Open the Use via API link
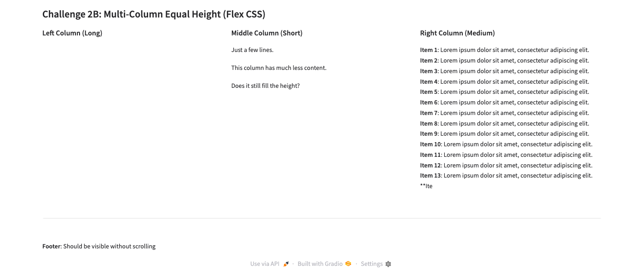Viewport: 644px width, 276px height. coord(265,264)
